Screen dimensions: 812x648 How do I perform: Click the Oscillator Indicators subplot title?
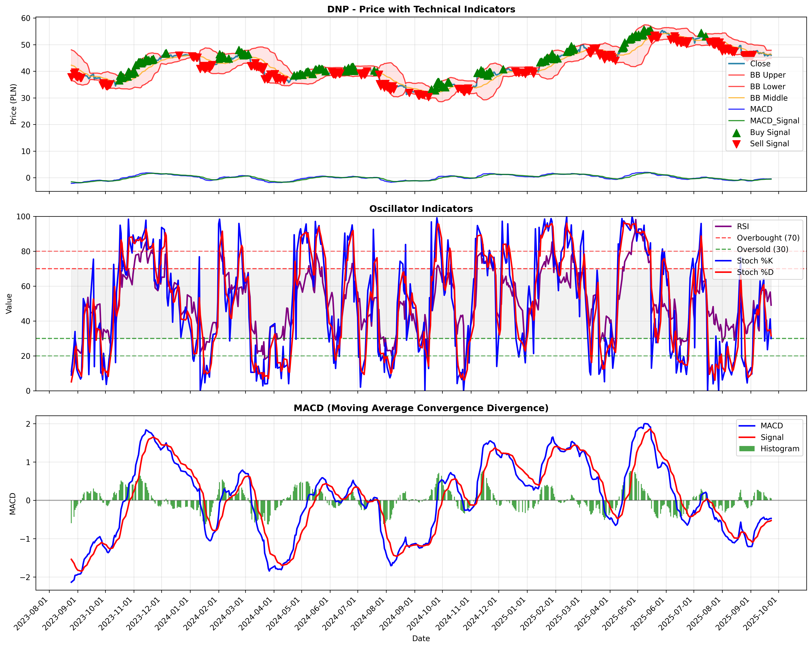tap(421, 209)
